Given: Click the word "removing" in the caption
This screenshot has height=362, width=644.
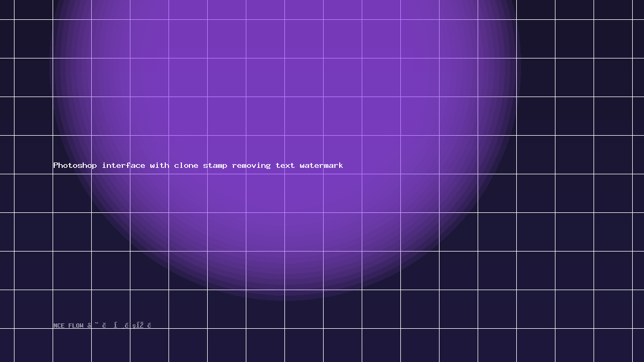Looking at the screenshot, I should click(251, 165).
